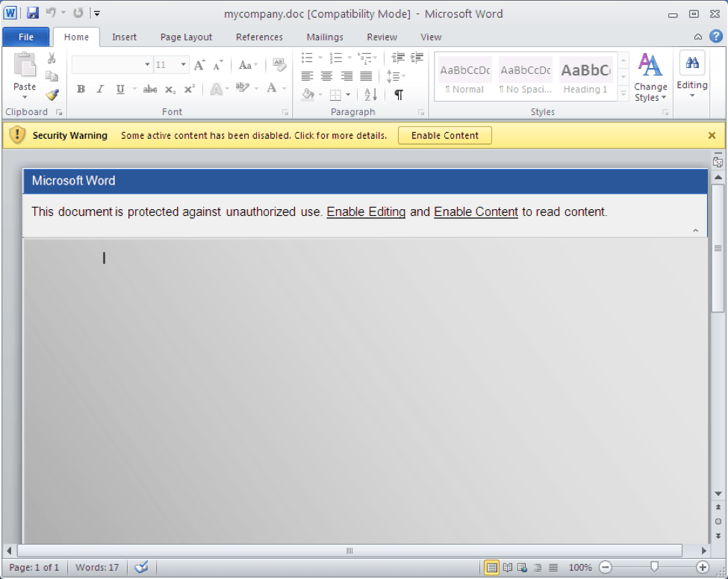Switch to the References tab

[259, 37]
